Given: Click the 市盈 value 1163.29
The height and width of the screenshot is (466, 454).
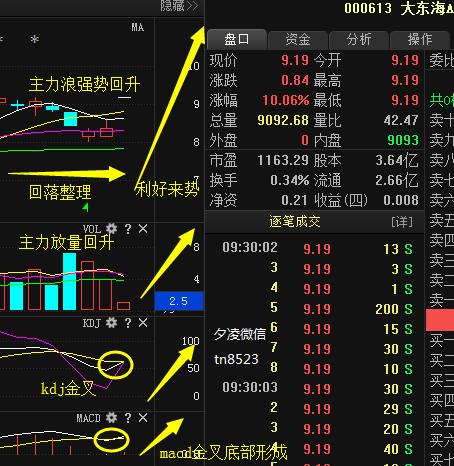Looking at the screenshot, I should coord(283,161).
